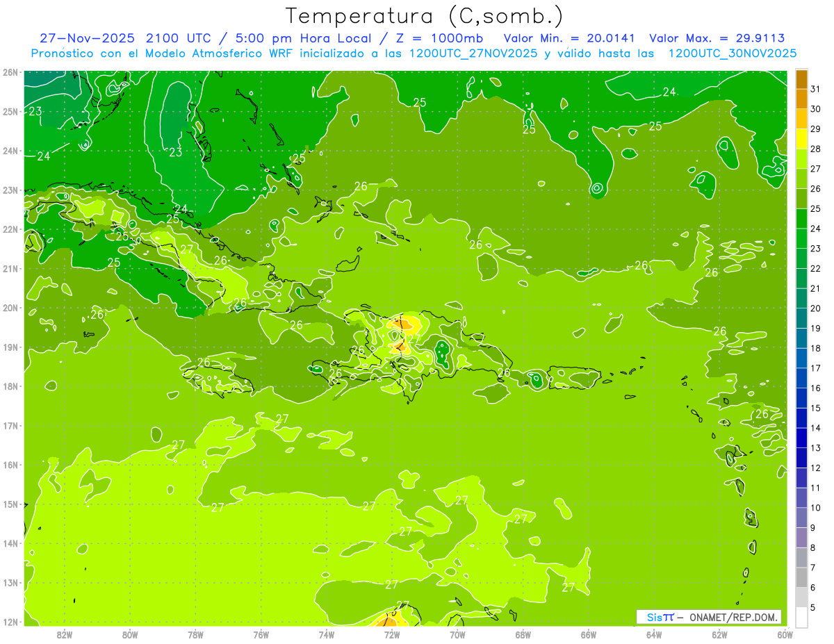
Task: Click the "20N" latitude axis label
Action: pyautogui.click(x=10, y=308)
